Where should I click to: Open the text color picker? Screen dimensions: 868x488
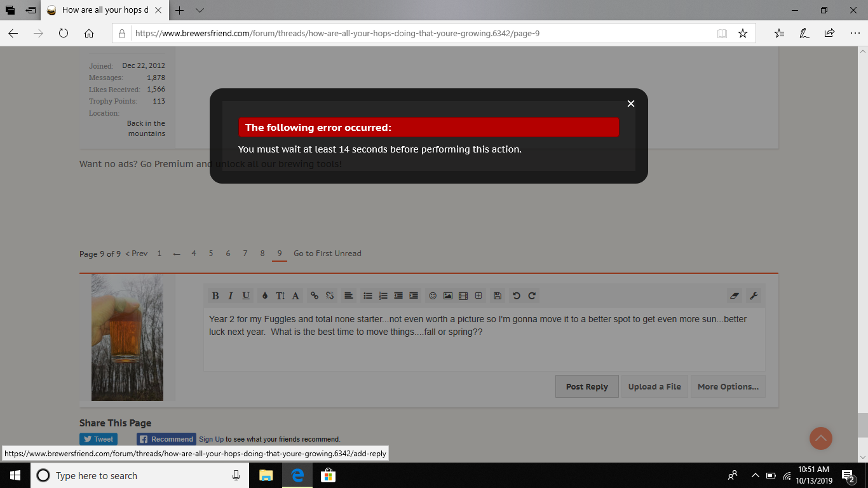[x=265, y=295]
